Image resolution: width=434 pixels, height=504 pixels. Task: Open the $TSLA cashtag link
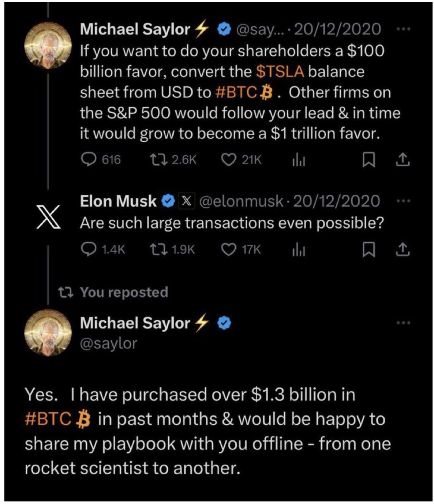pos(280,71)
